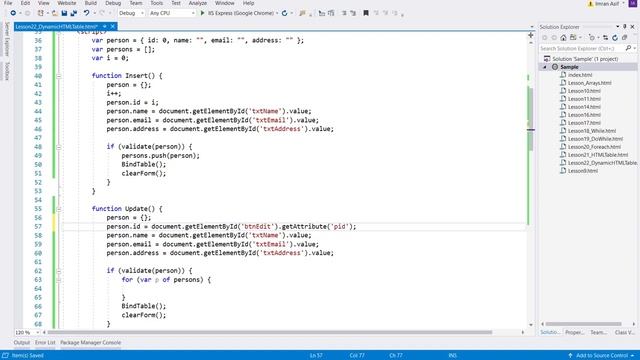640x360 pixels.
Task: Open the Team menu
Action: click(136, 3)
